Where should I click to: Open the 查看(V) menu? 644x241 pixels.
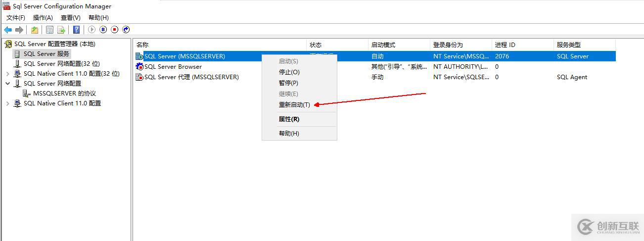(71, 18)
